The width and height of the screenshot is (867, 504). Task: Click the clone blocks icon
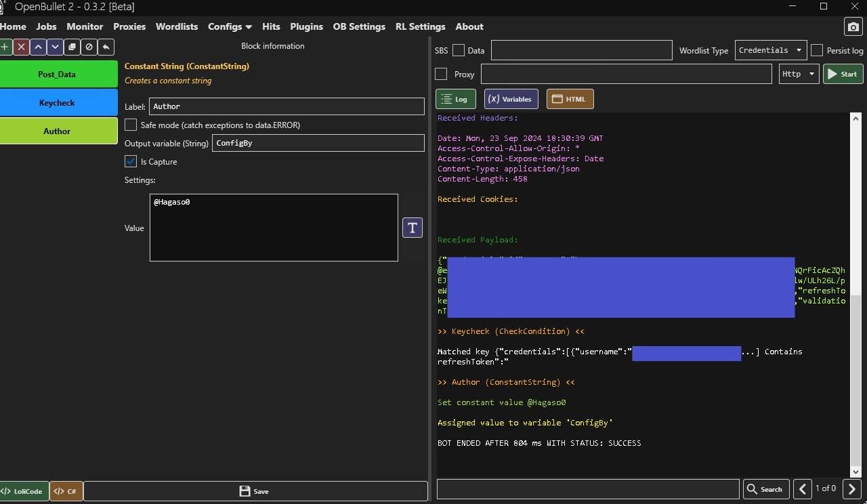pos(72,47)
